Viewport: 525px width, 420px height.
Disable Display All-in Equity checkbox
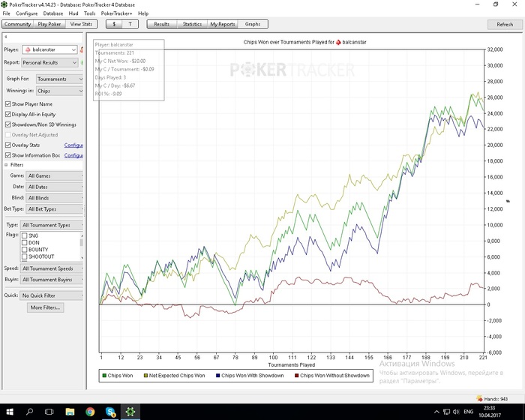click(8, 114)
